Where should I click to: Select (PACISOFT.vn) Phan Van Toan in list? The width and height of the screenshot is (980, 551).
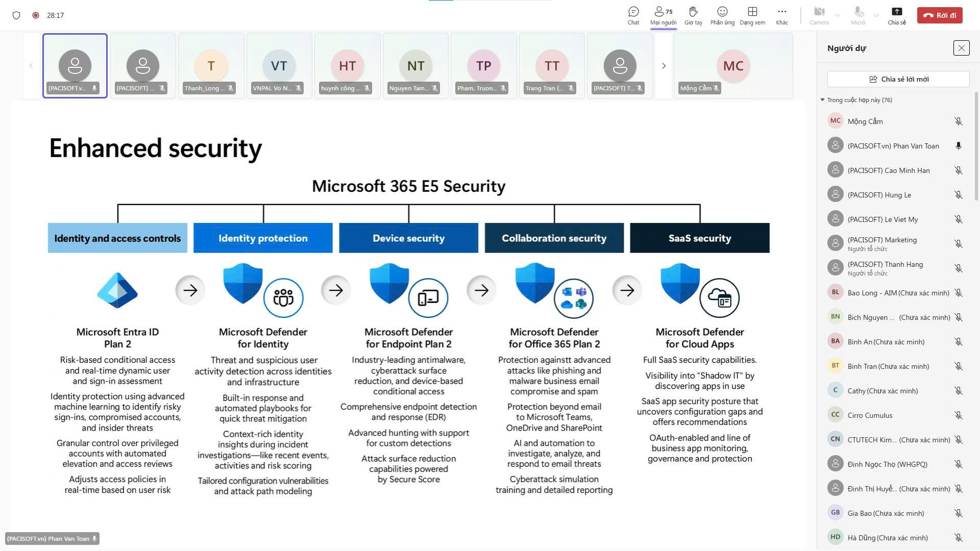tap(896, 146)
